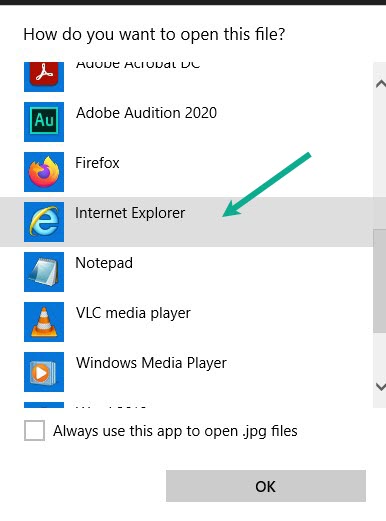
Task: Click the Internet Explorer e icon
Action: (44, 222)
